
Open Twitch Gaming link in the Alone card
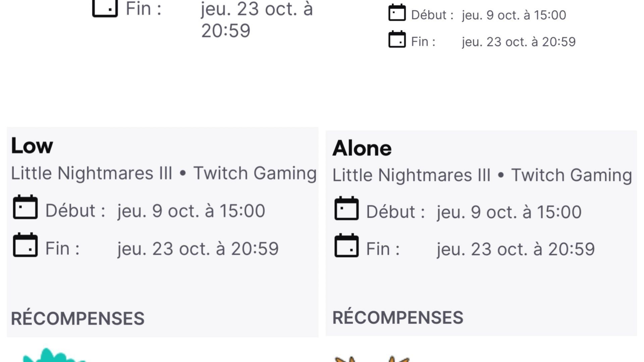(x=572, y=175)
